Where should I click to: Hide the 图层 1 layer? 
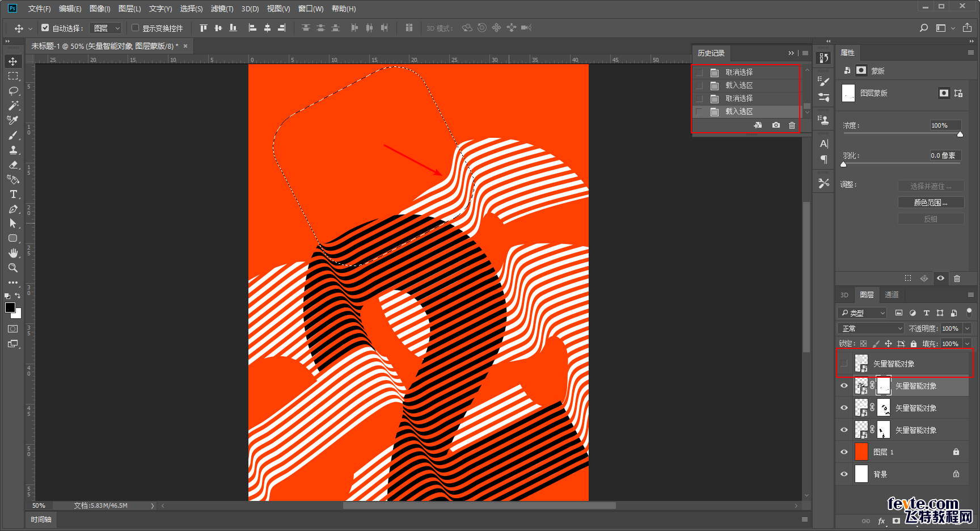pos(844,452)
